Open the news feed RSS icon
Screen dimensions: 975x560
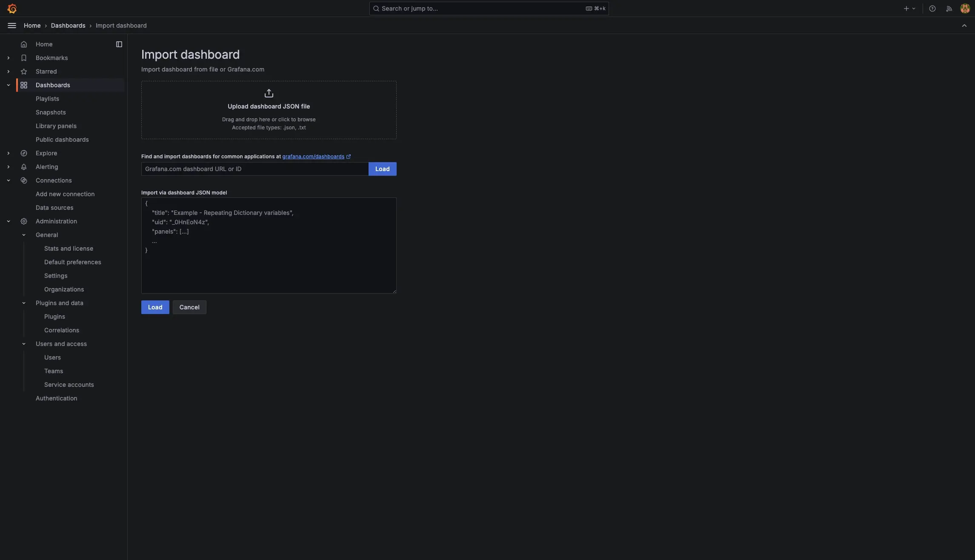click(x=949, y=9)
